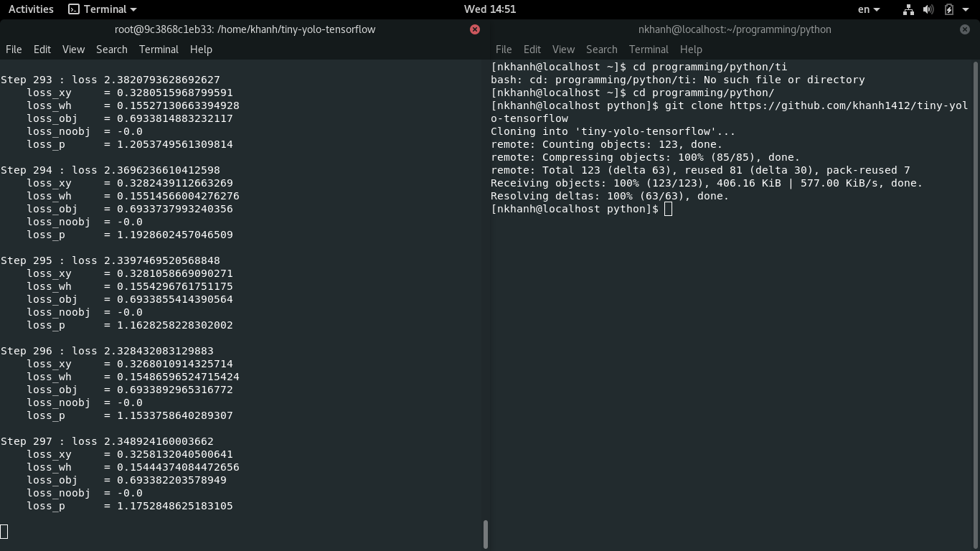980x551 pixels.
Task: Click loss_p value 1.2053749561309814
Action: (x=175, y=144)
